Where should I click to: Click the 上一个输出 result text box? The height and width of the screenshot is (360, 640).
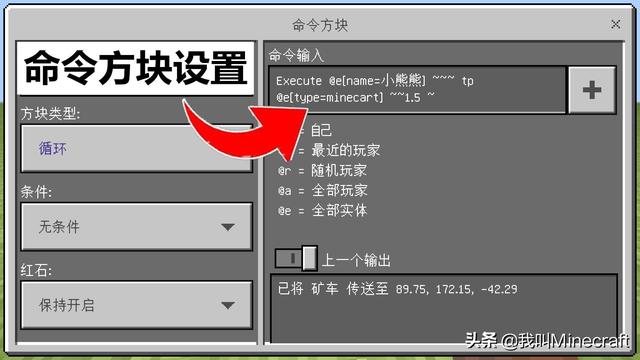[x=444, y=308]
